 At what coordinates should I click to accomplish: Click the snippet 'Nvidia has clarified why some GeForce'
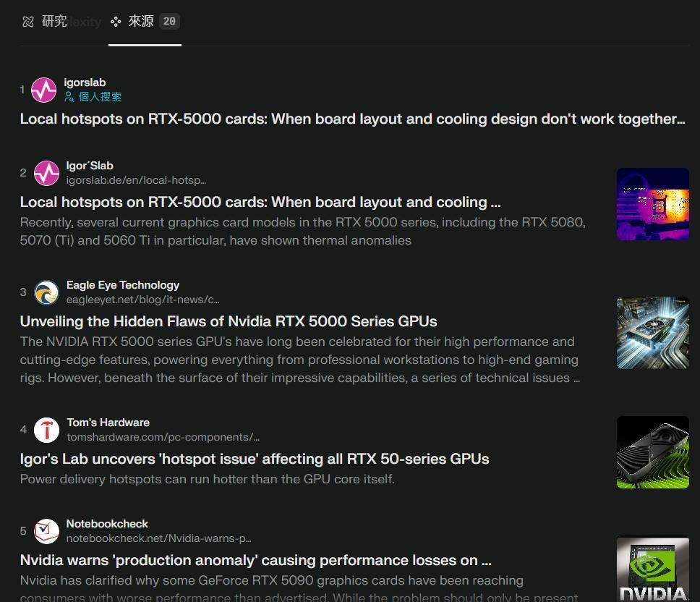(299, 588)
